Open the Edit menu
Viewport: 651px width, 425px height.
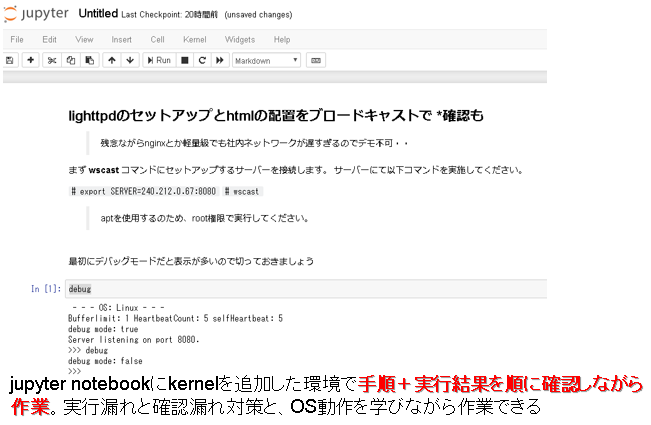[49, 39]
